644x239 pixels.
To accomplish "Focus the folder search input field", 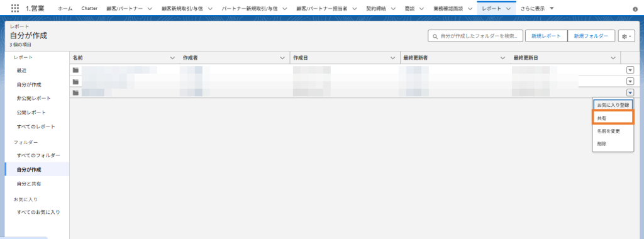I will coord(475,36).
